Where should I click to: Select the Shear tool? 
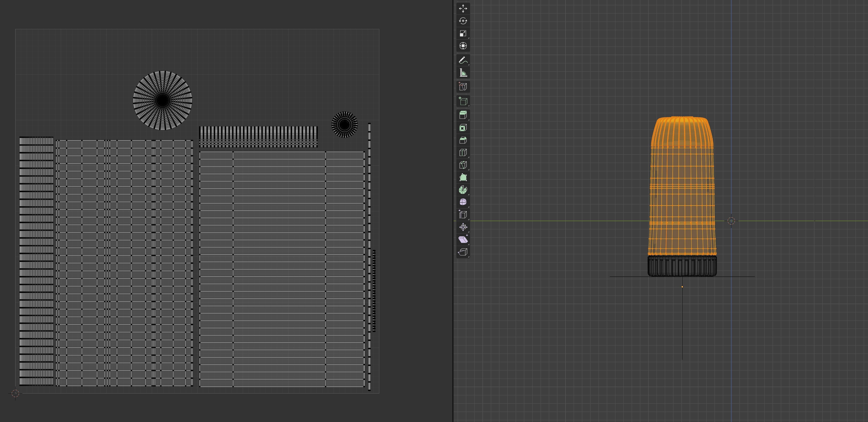point(463,239)
